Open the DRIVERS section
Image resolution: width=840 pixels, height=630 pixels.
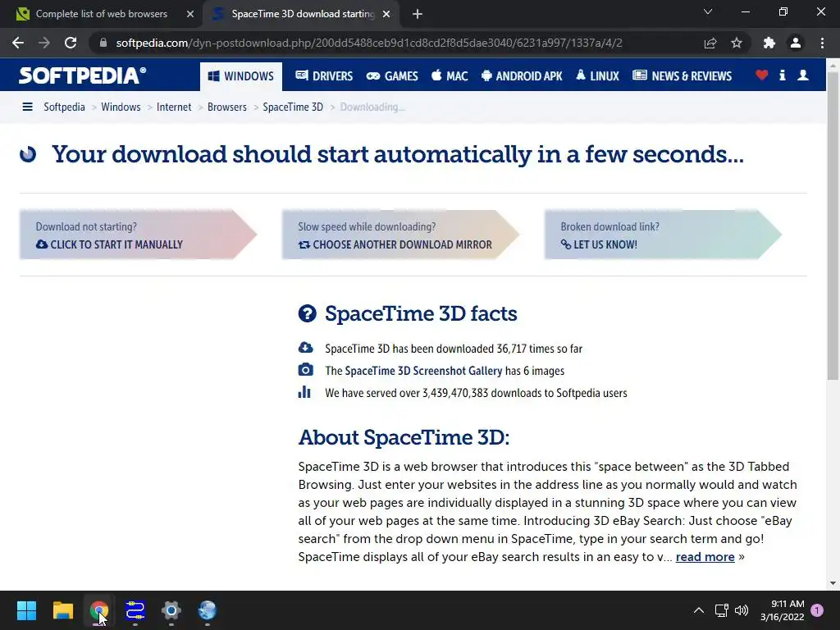324,76
